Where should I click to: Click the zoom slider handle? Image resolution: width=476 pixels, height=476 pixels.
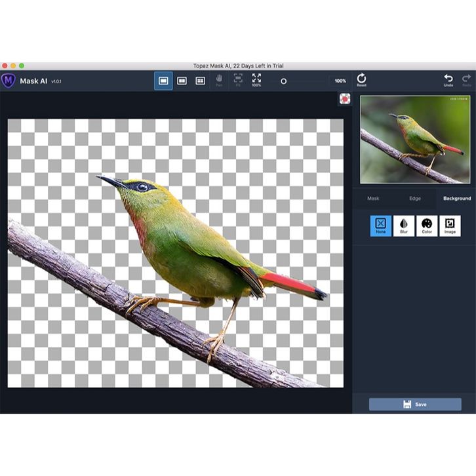283,81
